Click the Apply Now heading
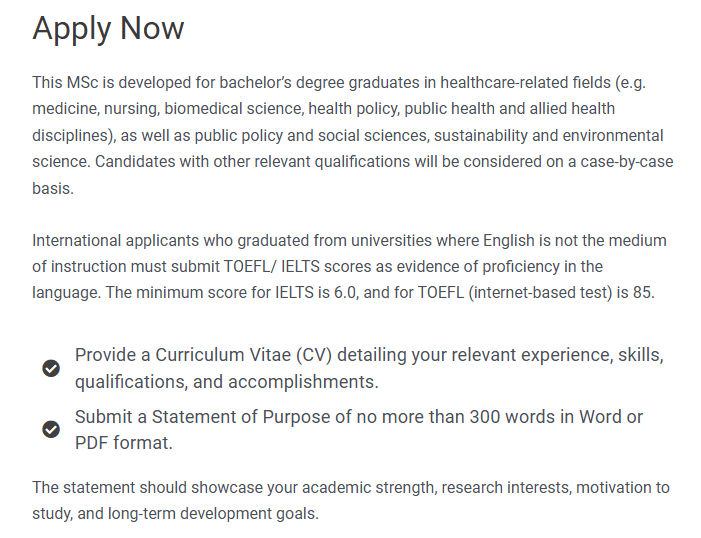Viewport: 701px width, 538px height. tap(108, 28)
